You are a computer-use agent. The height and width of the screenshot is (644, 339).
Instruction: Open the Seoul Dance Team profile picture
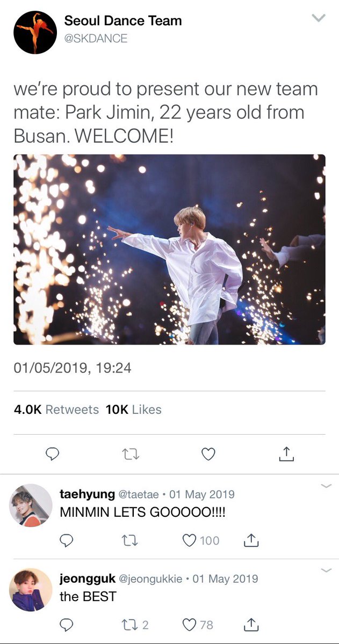(x=35, y=32)
